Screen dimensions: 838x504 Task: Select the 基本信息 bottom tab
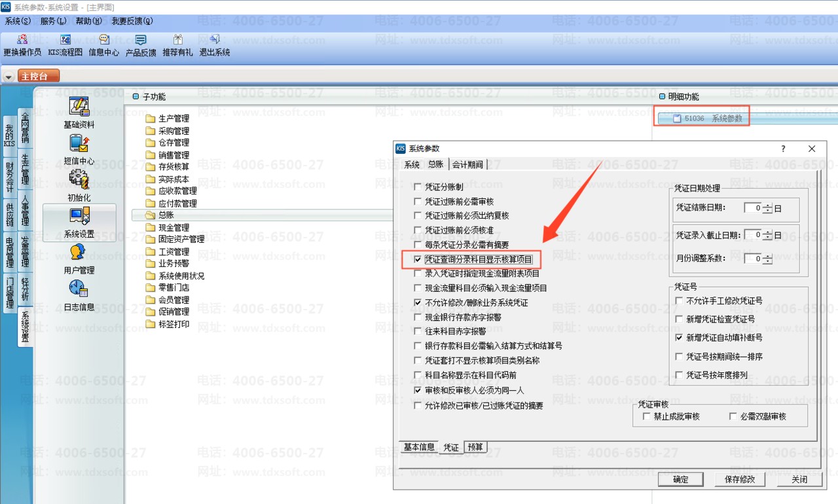tap(419, 448)
